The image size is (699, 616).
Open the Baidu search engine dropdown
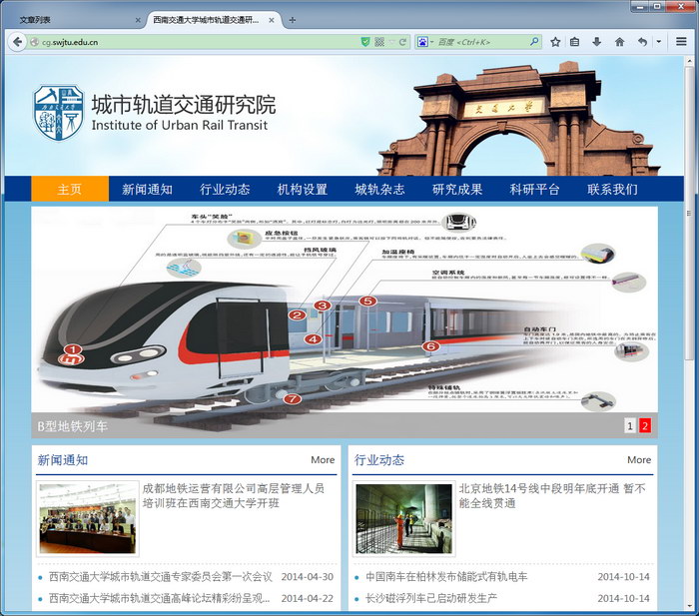[x=425, y=42]
